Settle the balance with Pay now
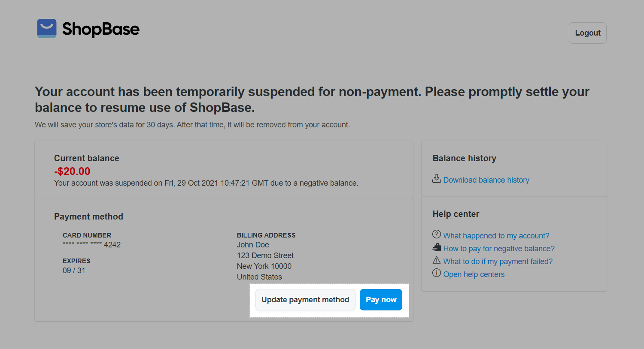644x349 pixels. pyautogui.click(x=381, y=300)
